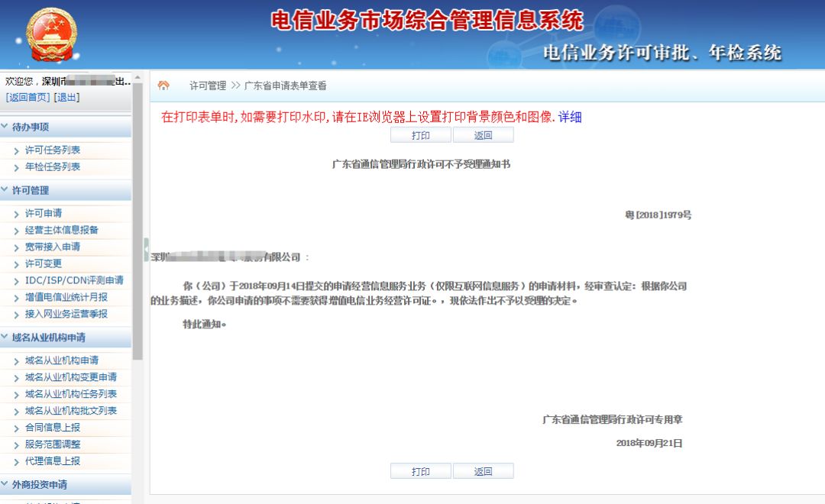Click sidebar scrollbar up arrow
This screenshot has height=504, width=825.
[x=137, y=77]
